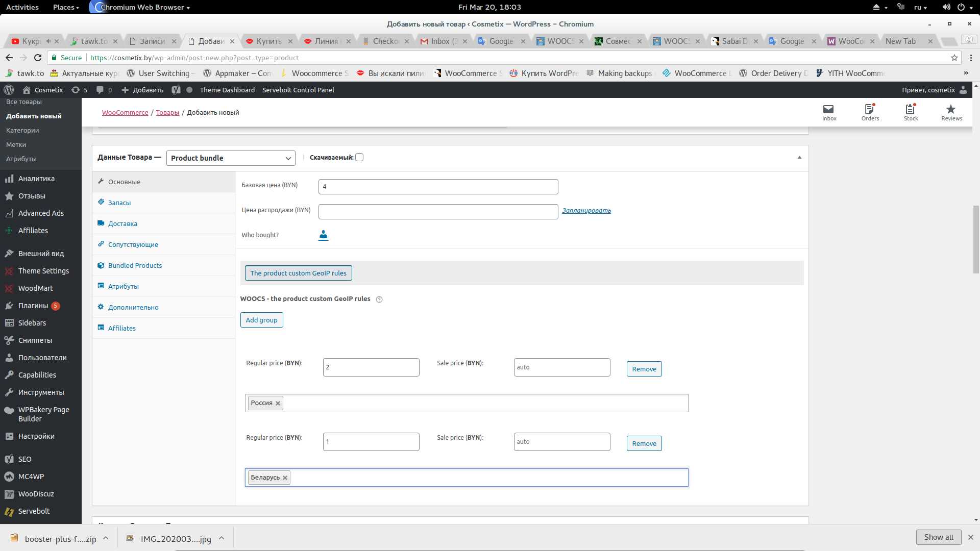Click the Reviews star icon

point(951,112)
